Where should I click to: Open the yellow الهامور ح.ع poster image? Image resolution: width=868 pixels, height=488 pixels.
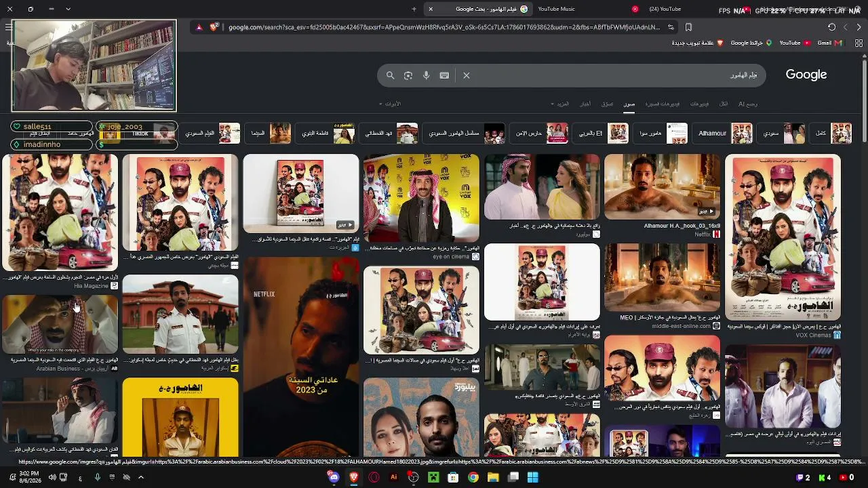(180, 417)
